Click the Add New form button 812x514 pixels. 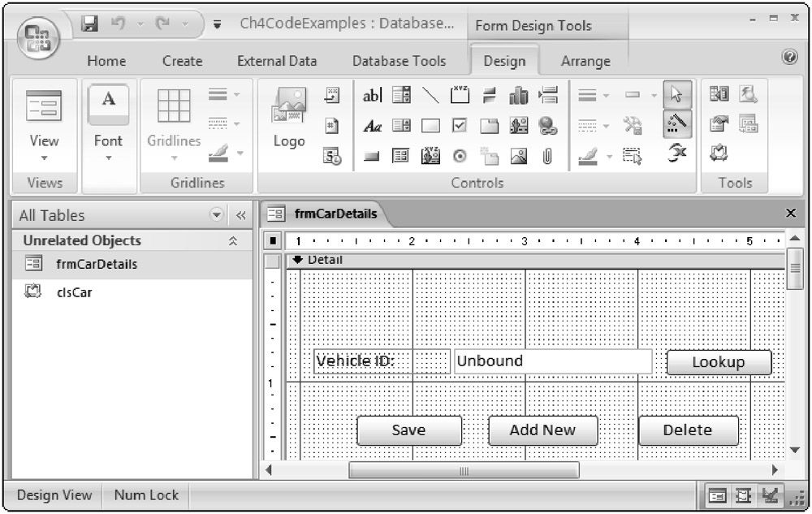[542, 430]
